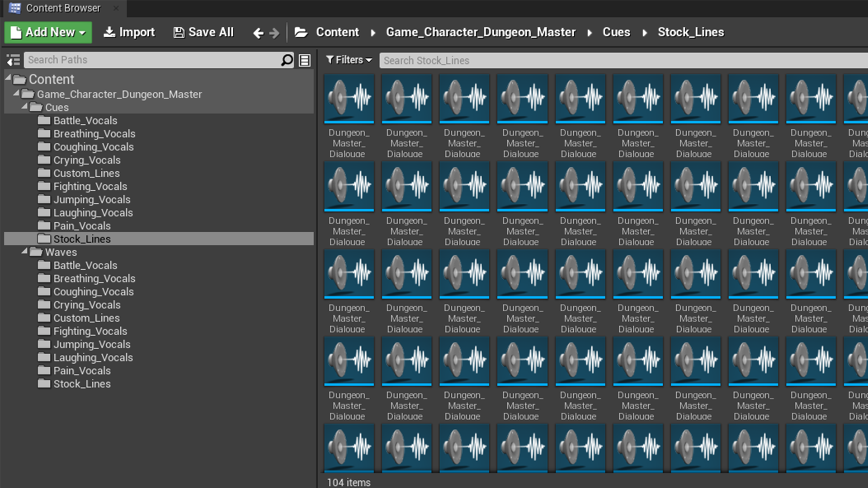Screen dimensions: 868x488
Task: Click Cues in the breadcrumb path
Action: (x=616, y=33)
